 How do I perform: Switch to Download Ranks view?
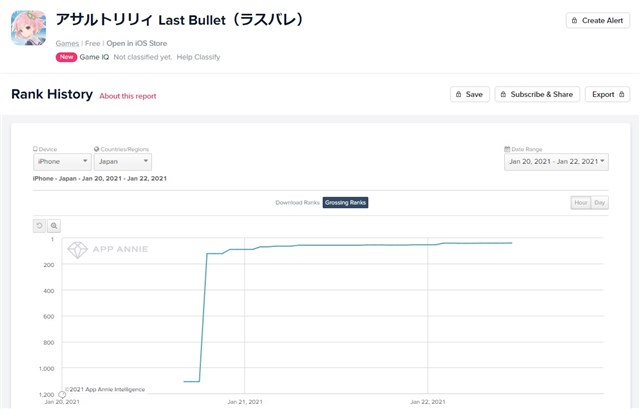[x=297, y=202]
